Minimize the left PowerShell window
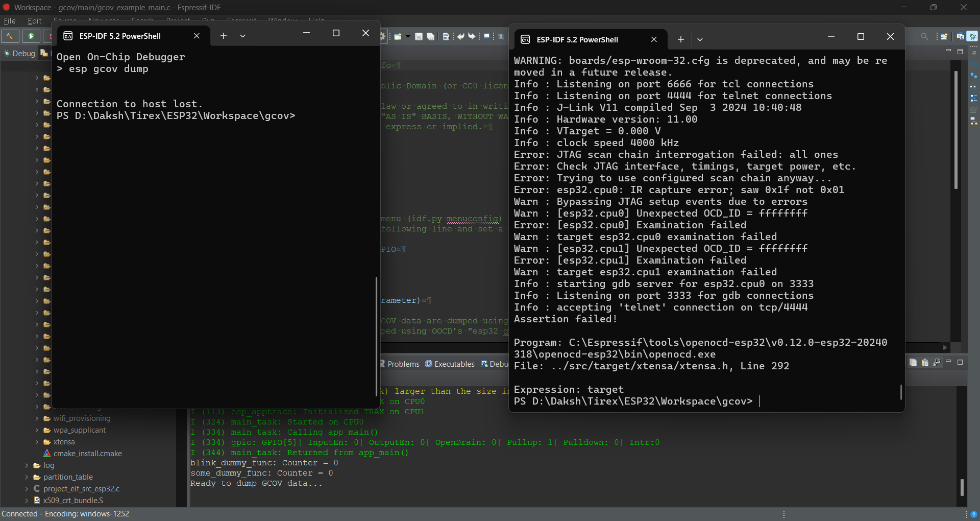Viewport: 980px width, 521px height. (x=306, y=33)
